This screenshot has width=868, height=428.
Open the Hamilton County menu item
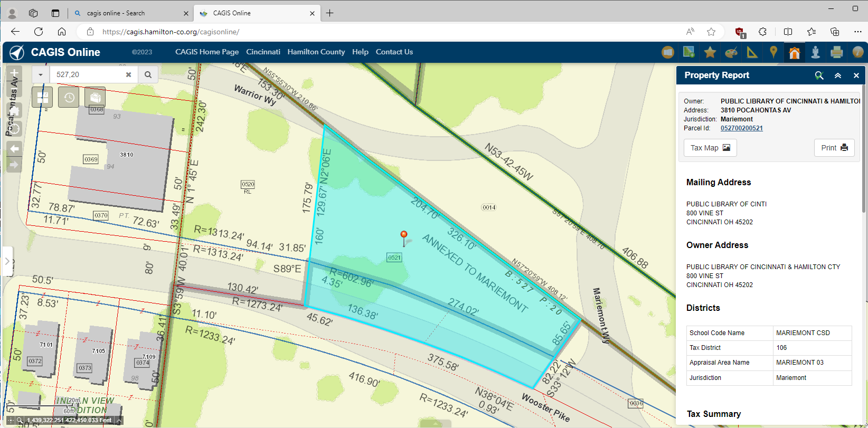(x=316, y=52)
